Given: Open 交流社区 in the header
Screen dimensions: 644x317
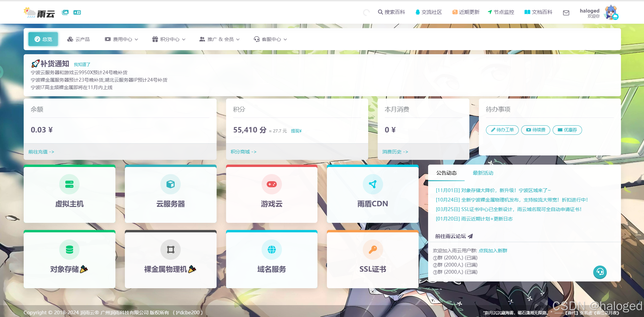Looking at the screenshot, I should point(428,12).
